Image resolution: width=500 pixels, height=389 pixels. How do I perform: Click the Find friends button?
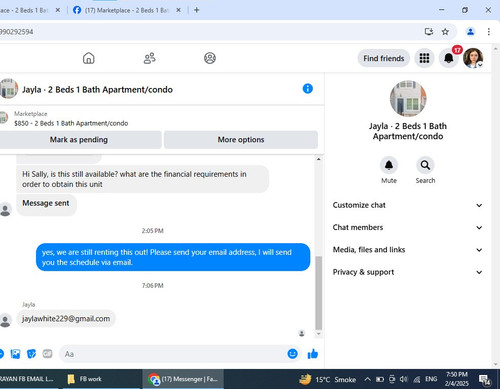tap(384, 58)
